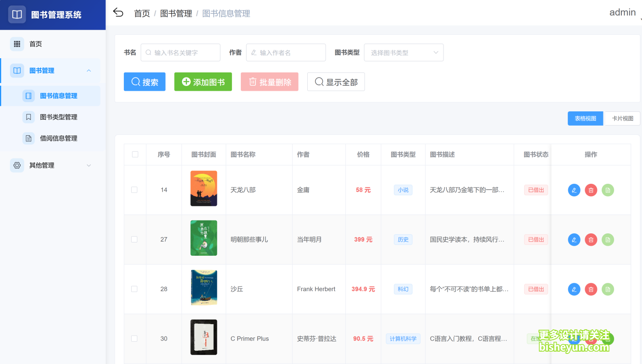Switch to 卡片视图 tab
This screenshot has height=364, width=642.
pos(622,118)
